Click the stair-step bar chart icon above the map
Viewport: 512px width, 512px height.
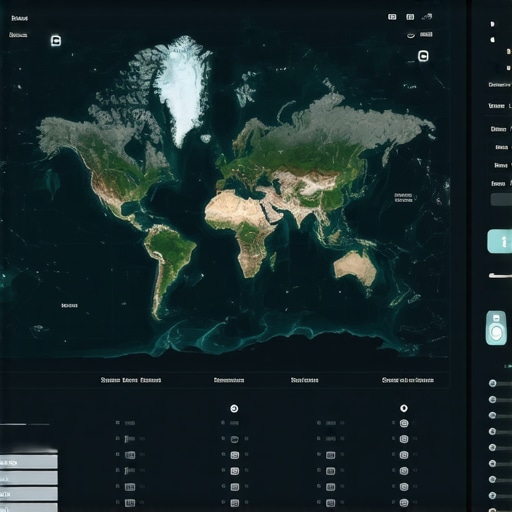tap(427, 16)
